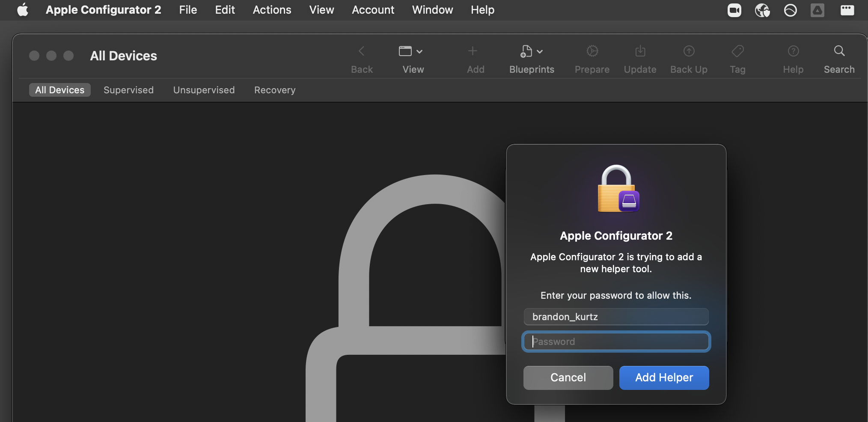868x422 pixels.
Task: Click the triangle drive icon in menu bar
Action: [x=817, y=10]
